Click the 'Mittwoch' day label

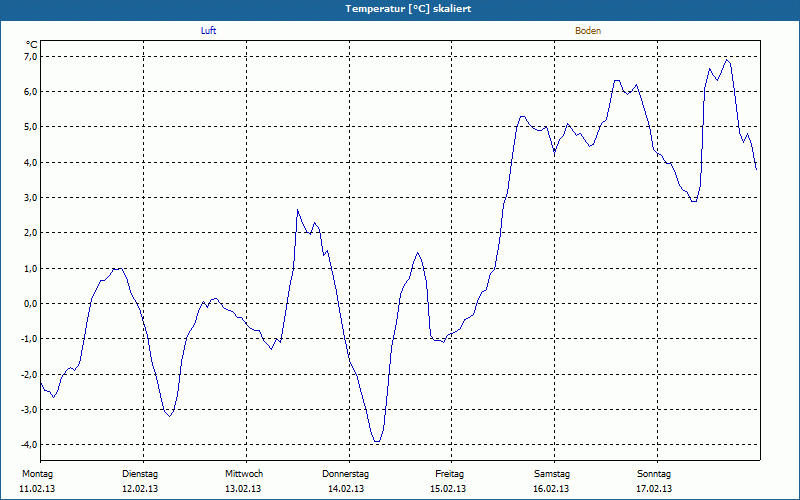(x=244, y=474)
